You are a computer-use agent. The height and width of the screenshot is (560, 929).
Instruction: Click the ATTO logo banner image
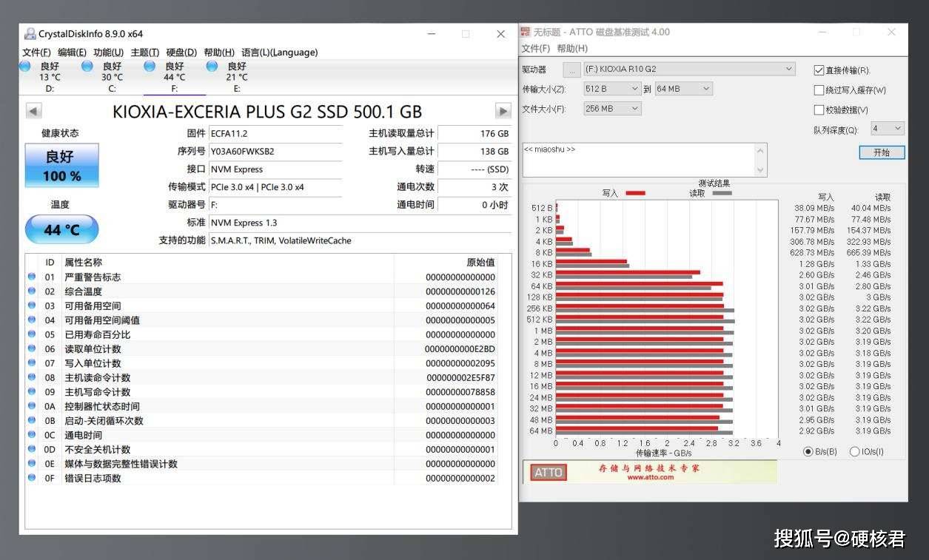549,472
